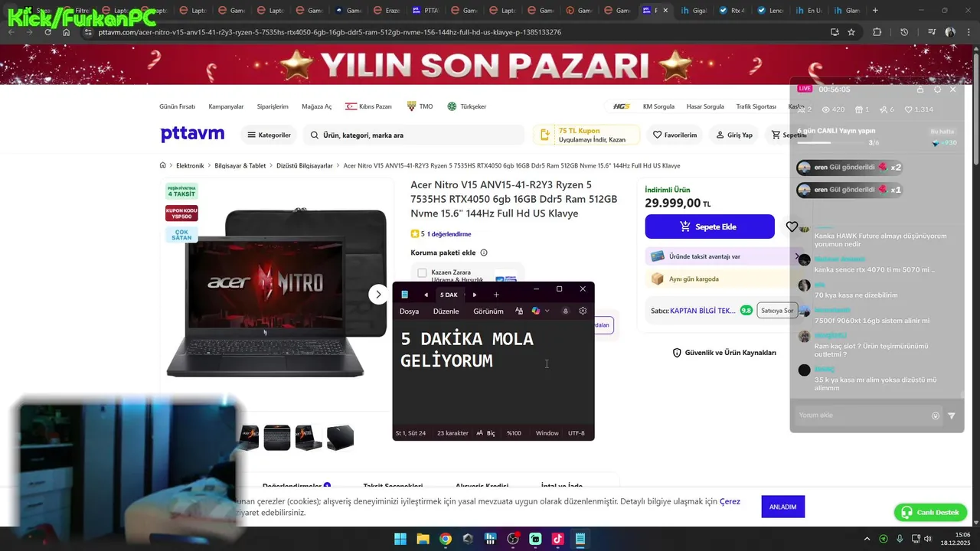Click UTF-8 encoding in Notepad status bar
Screen dimensions: 980x551
tap(576, 433)
